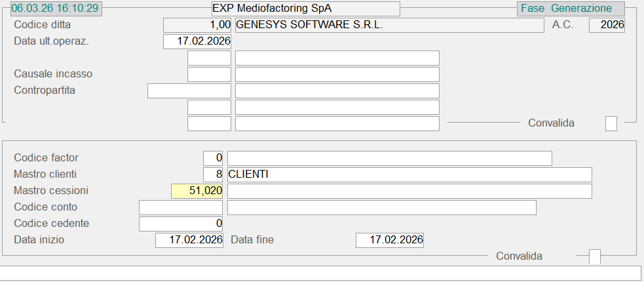Click the Mastro clienti code field
Screen dimensions: 644x282
[x=213, y=174]
